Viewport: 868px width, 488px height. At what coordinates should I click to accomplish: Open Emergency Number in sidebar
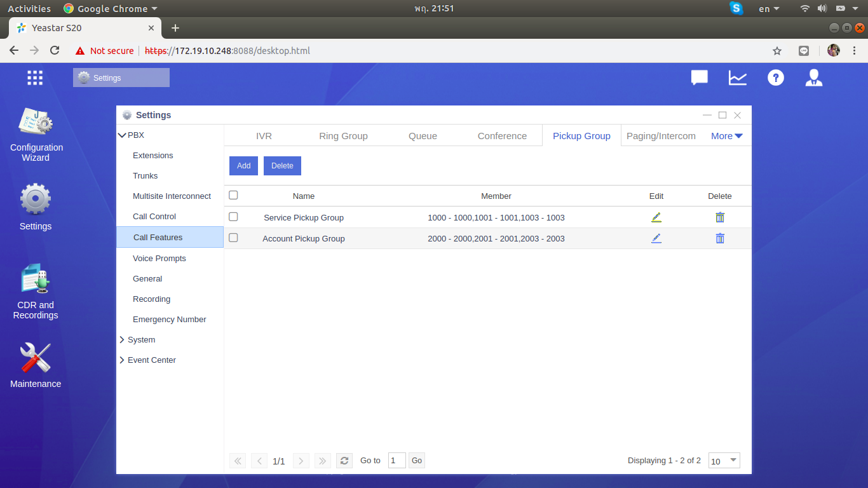[170, 320]
